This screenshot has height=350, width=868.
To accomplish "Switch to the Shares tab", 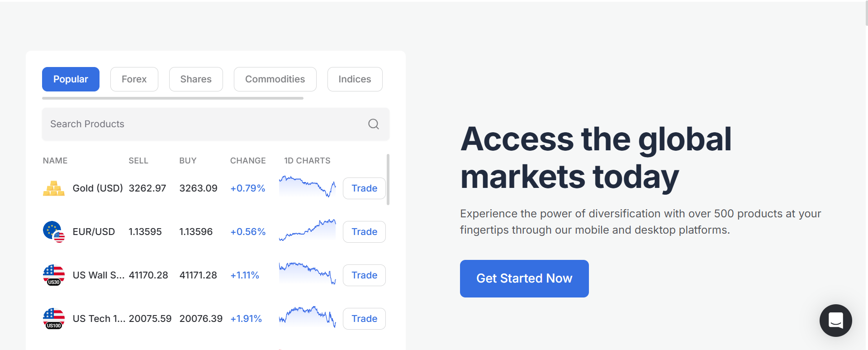I will (x=195, y=79).
